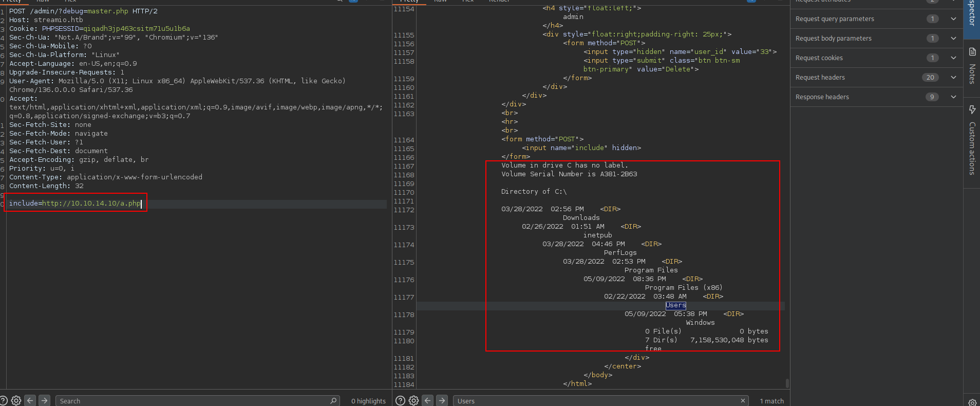Click the 'Program Files (x86)' directory entry

684,288
